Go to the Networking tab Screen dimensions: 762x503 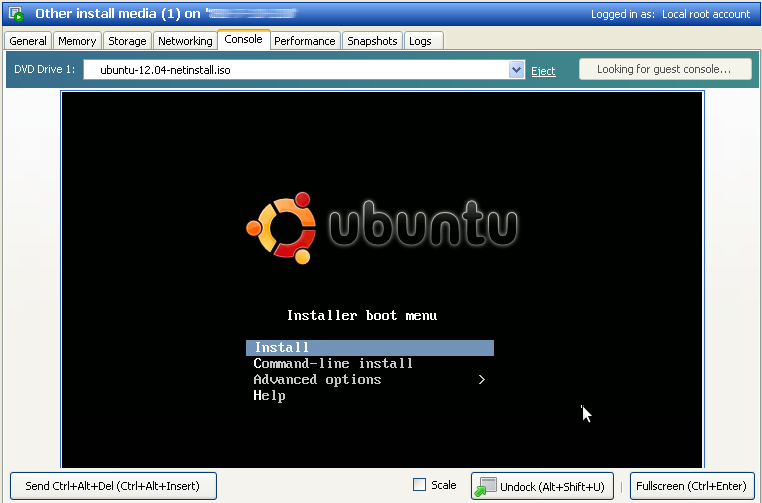coord(185,41)
